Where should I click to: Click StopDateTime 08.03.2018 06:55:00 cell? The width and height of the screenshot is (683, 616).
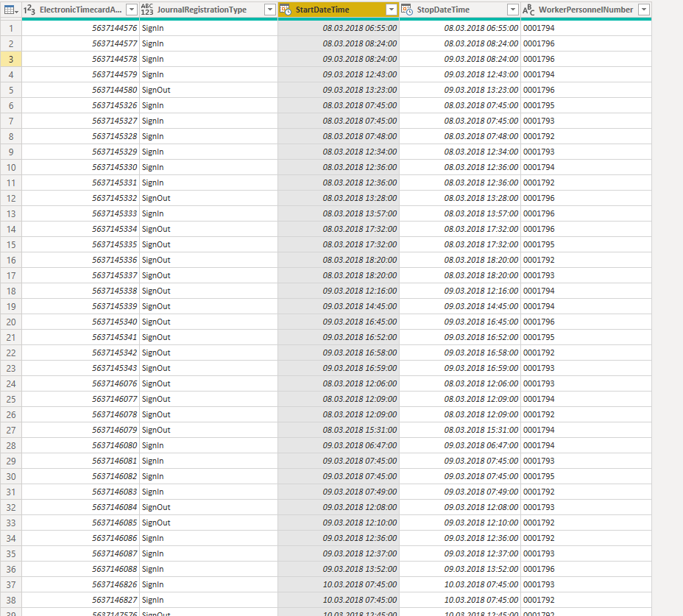click(x=460, y=28)
